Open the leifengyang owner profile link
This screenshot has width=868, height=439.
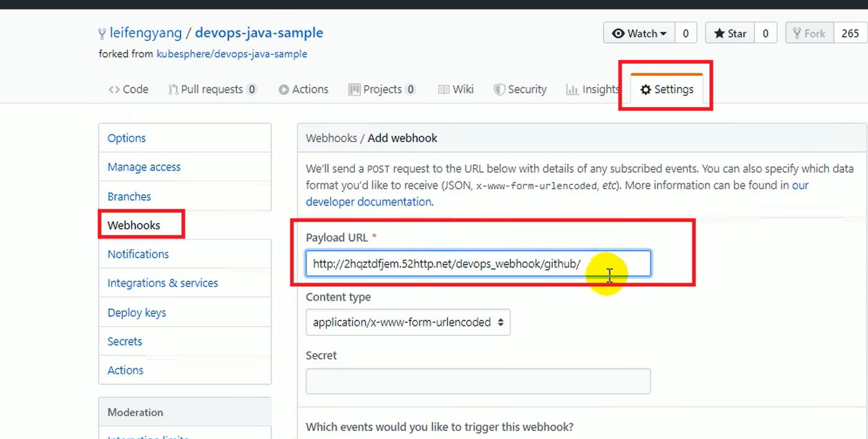click(x=146, y=33)
